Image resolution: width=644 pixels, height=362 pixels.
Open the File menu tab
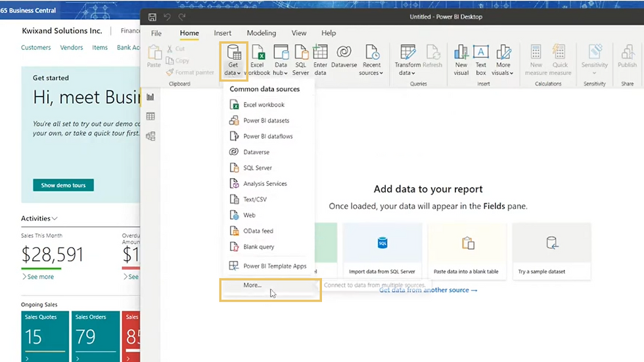156,34
